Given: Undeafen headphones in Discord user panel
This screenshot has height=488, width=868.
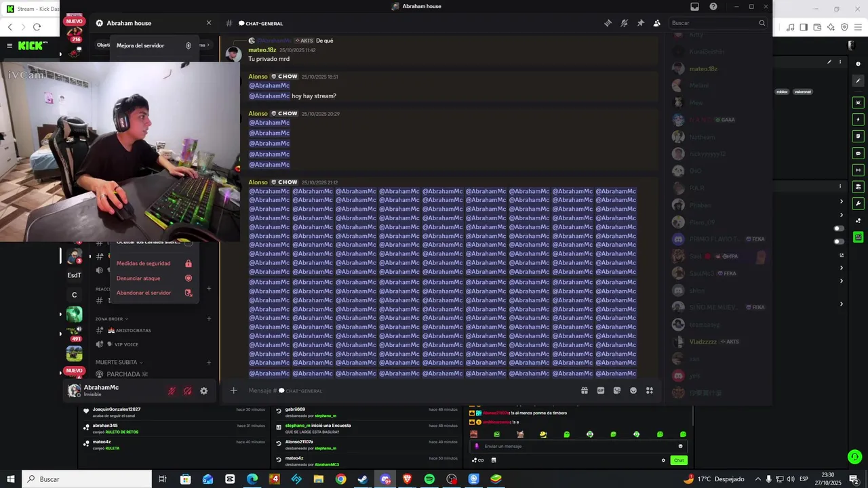Looking at the screenshot, I should click(x=188, y=391).
